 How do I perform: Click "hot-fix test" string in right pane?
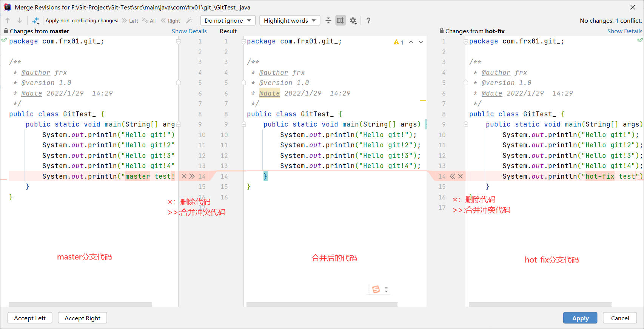(x=611, y=176)
